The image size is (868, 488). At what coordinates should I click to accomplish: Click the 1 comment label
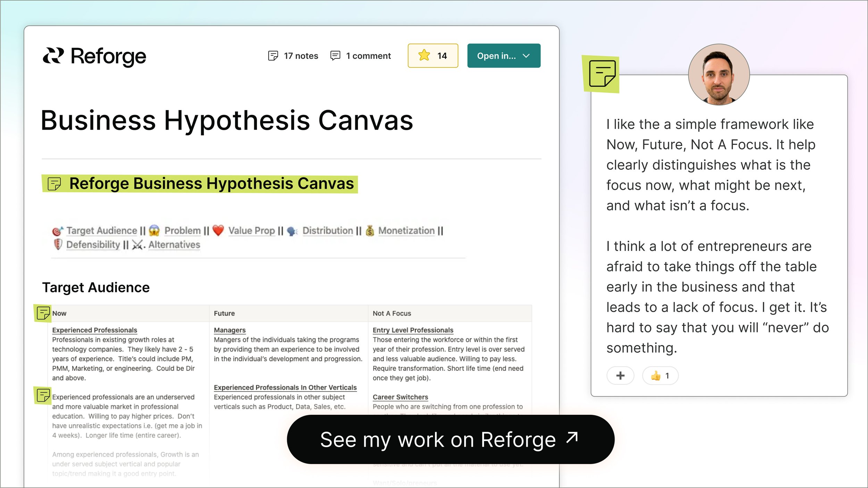pyautogui.click(x=368, y=56)
